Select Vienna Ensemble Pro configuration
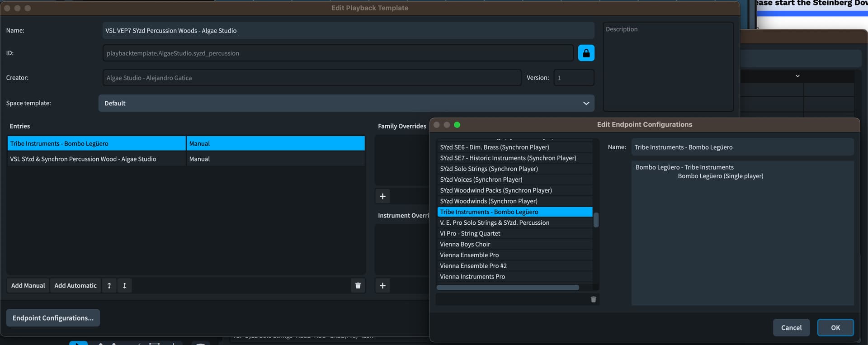The image size is (868, 345). pyautogui.click(x=515, y=255)
